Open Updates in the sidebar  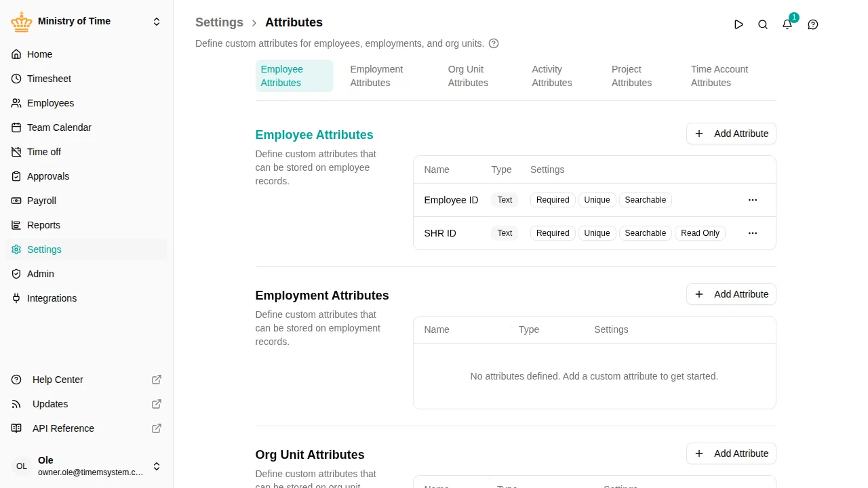point(87,404)
